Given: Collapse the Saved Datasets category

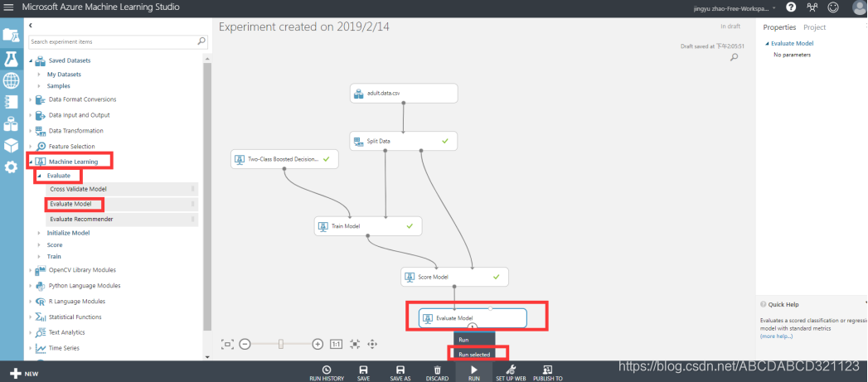Looking at the screenshot, I should coord(31,60).
